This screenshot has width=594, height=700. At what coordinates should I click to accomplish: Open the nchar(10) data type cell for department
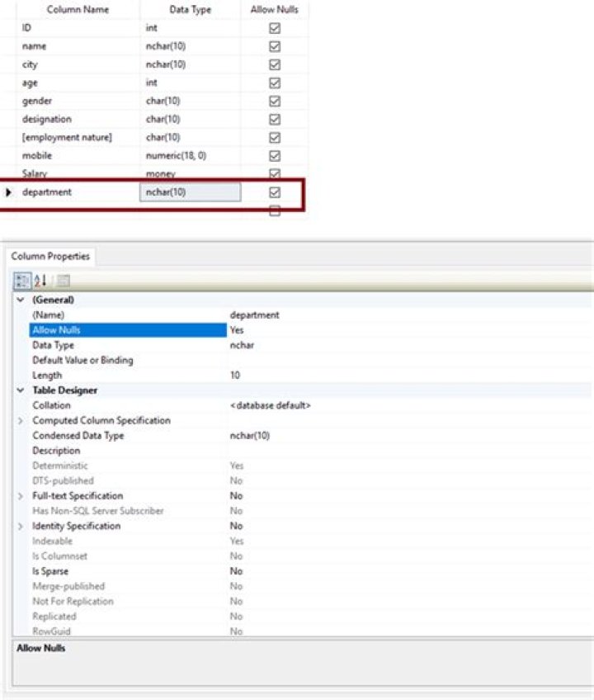[190, 192]
